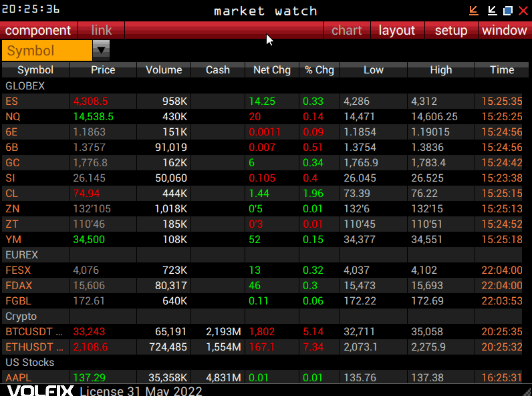Select the FDAX symbol in the table
Image resolution: width=532 pixels, height=396 pixels.
click(19, 285)
